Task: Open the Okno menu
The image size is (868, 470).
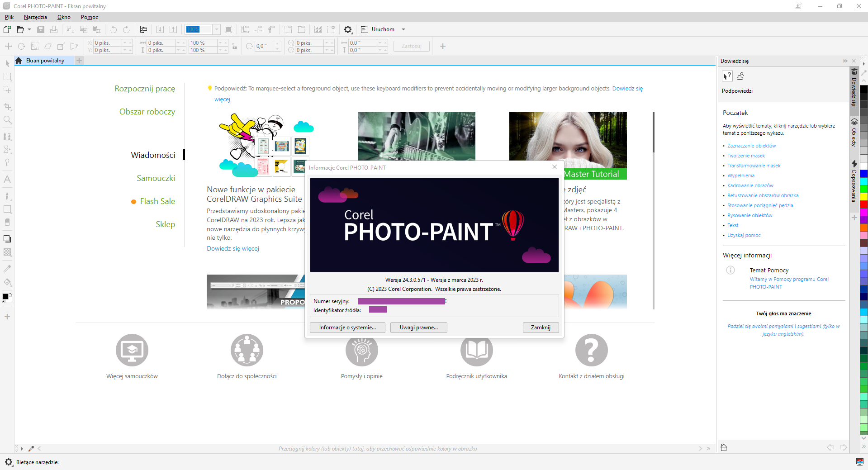Action: pos(64,17)
